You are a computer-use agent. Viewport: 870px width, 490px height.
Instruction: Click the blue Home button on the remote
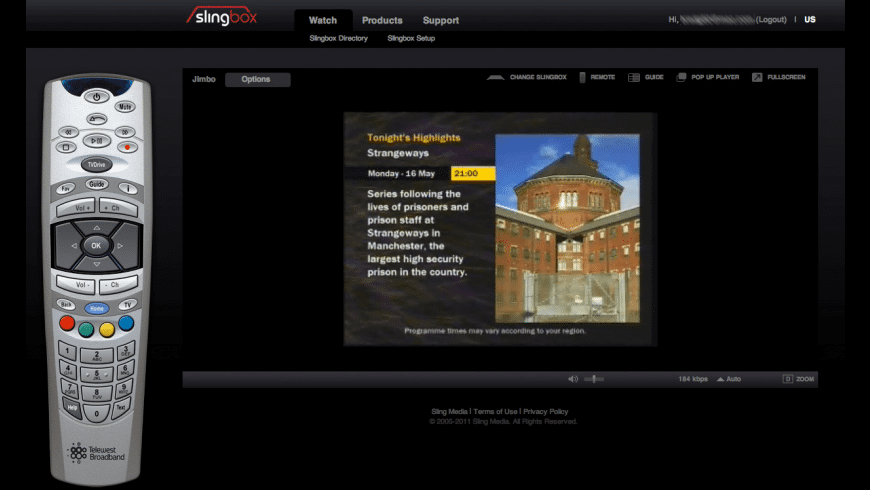point(97,308)
